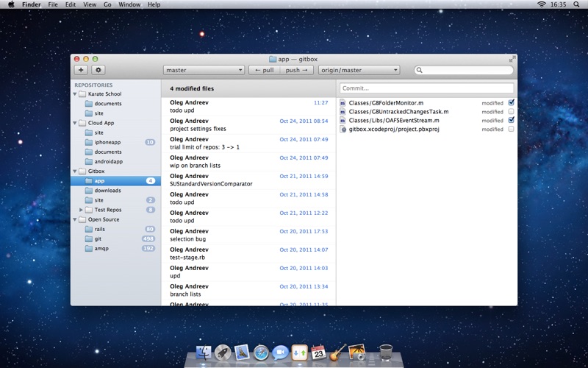Check the project.pbxproj staging checkbox
Screen dimensions: 588x368
click(511, 130)
